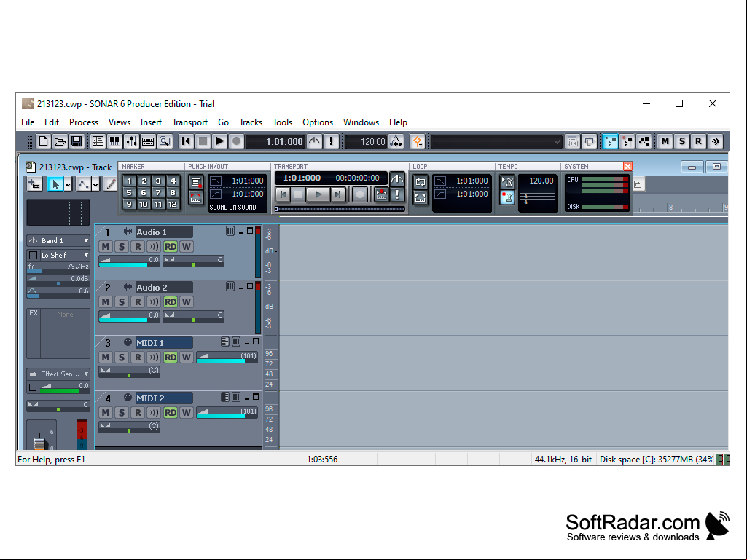The height and width of the screenshot is (560, 747).
Task: Activate the Draw pencil tool
Action: click(111, 184)
